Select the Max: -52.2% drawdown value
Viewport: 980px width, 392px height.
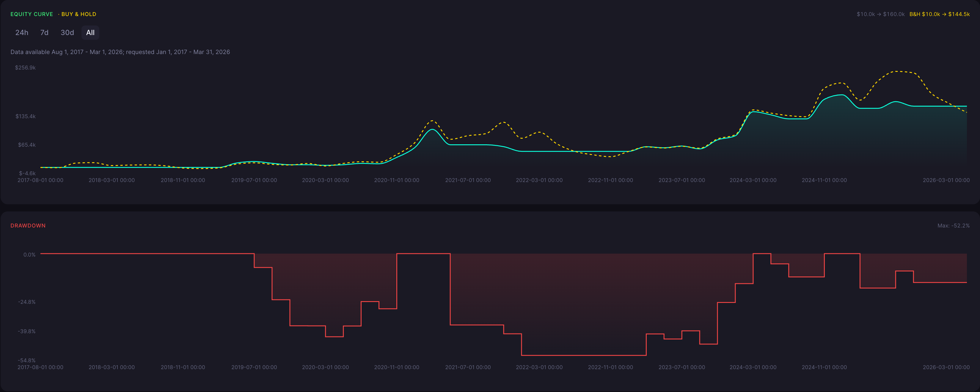pos(953,226)
